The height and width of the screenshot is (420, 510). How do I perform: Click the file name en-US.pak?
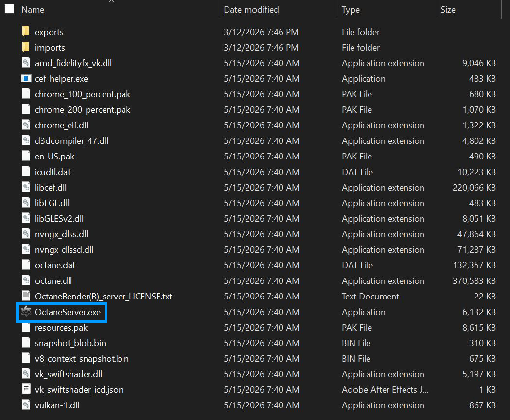click(54, 157)
